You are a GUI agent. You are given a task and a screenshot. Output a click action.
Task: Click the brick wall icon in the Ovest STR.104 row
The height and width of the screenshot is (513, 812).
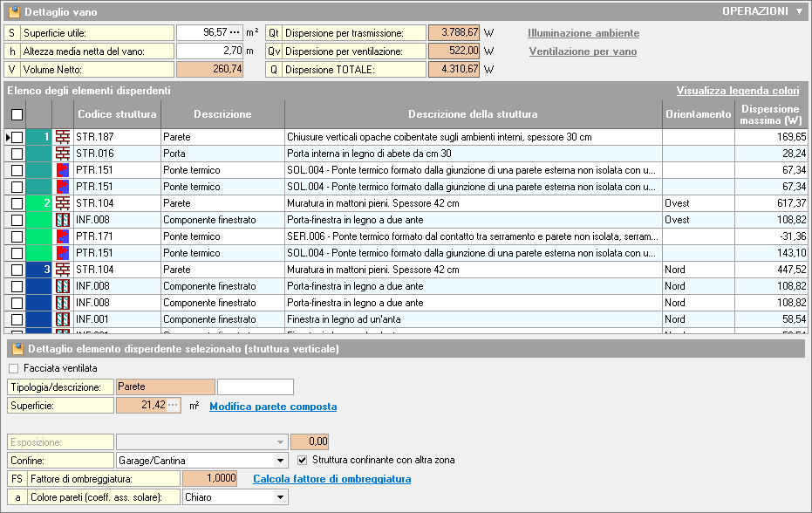pos(63,203)
